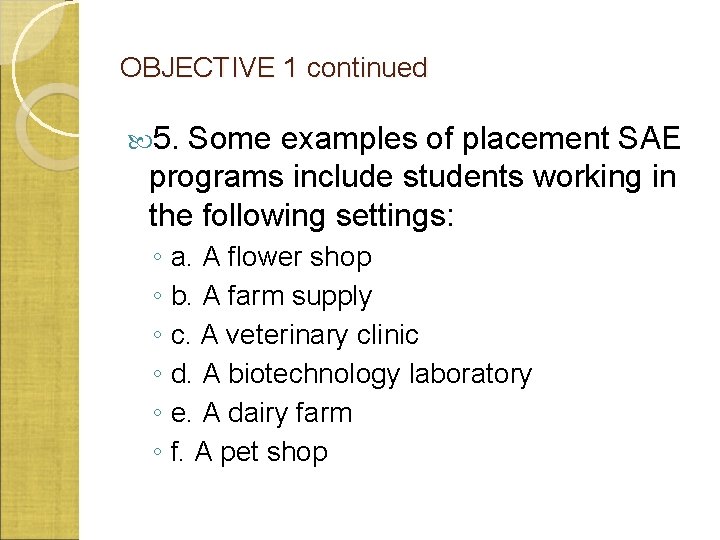Image resolution: width=720 pixels, height=540 pixels.
Task: Click the word 'continued' in the title
Action: coord(367,68)
